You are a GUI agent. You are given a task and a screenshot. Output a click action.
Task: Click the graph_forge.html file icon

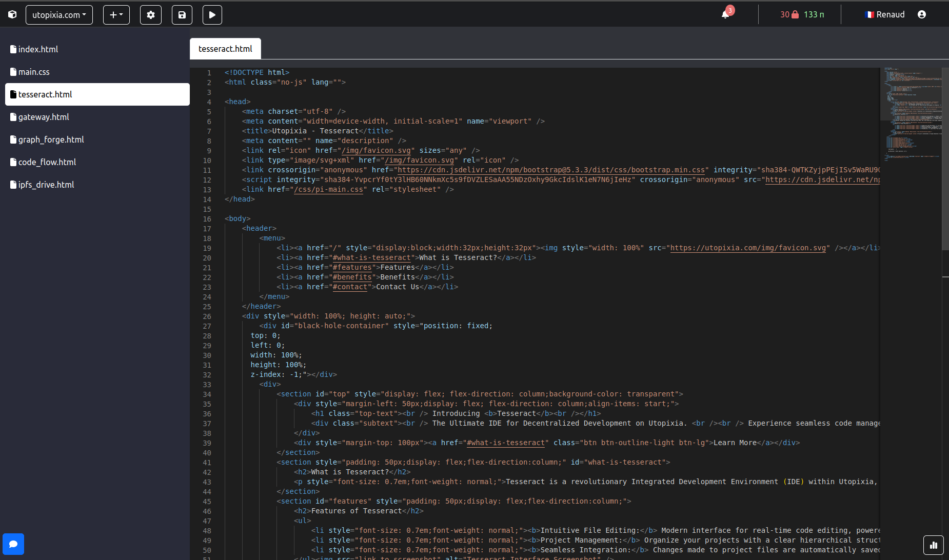[13, 139]
